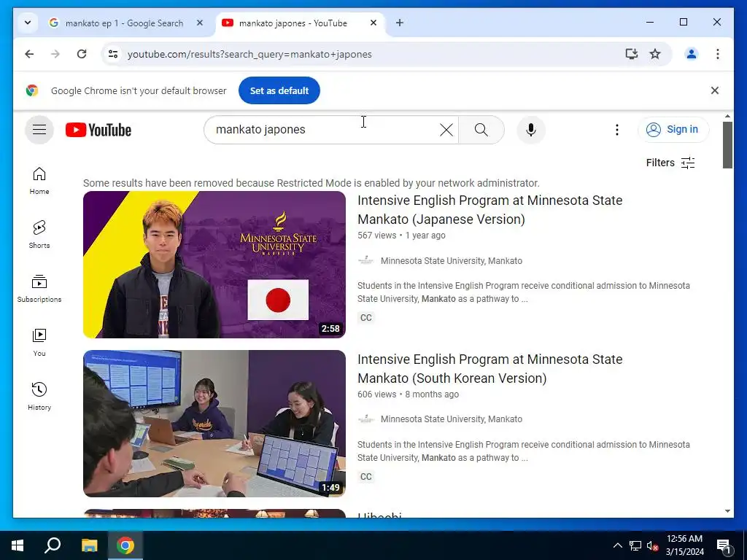The image size is (747, 560).
Task: Go forward in browser history
Action: (55, 54)
